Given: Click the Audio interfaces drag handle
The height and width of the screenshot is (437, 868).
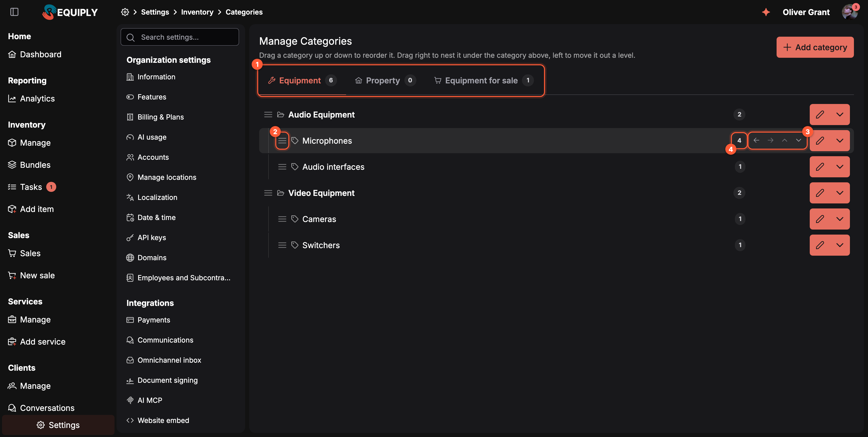Looking at the screenshot, I should tap(282, 167).
